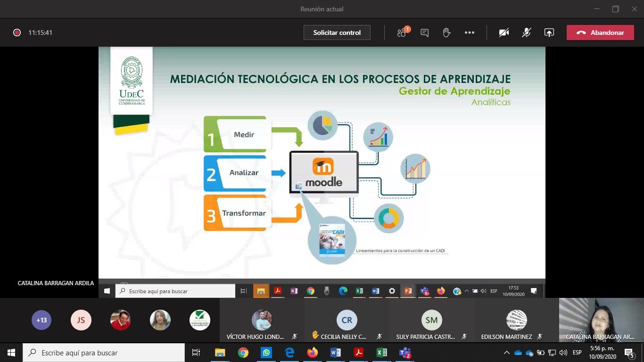Open the Windows Start menu
The height and width of the screenshot is (362, 644).
[x=11, y=353]
